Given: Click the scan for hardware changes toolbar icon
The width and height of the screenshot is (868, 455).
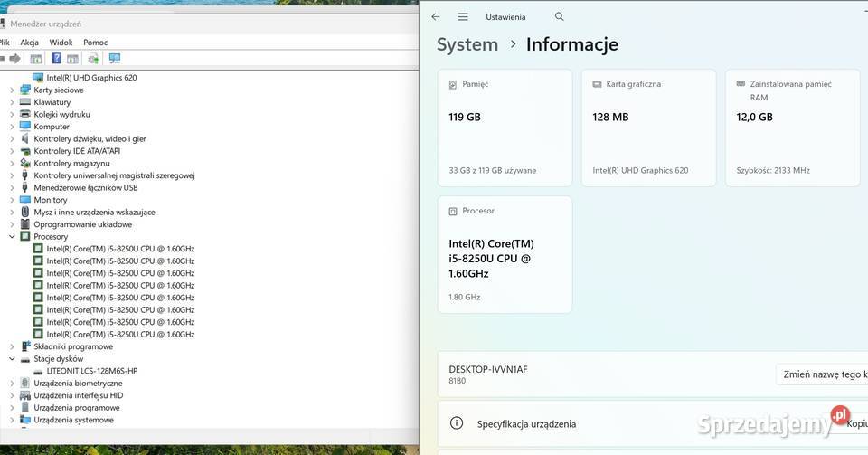Looking at the screenshot, I should coord(93,58).
